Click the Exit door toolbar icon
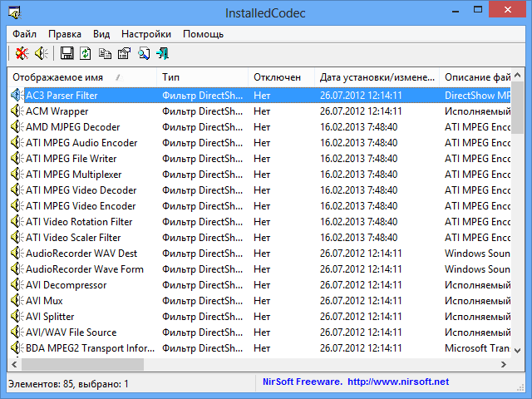Image resolution: width=532 pixels, height=399 pixels. (x=163, y=53)
